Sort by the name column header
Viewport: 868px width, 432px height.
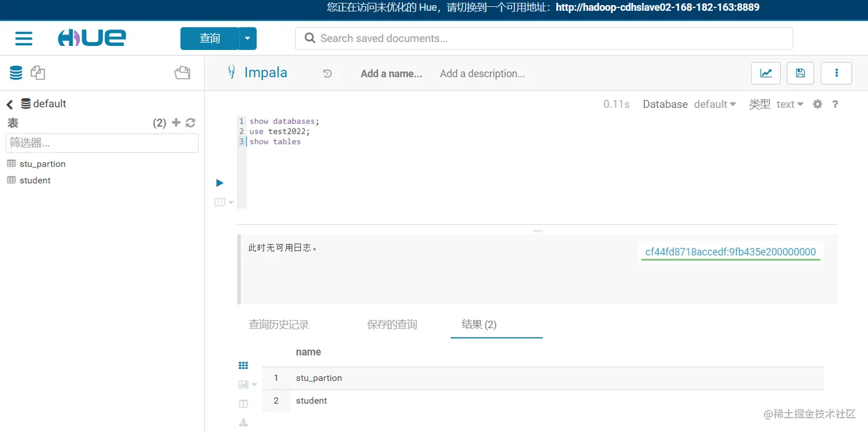click(x=308, y=352)
